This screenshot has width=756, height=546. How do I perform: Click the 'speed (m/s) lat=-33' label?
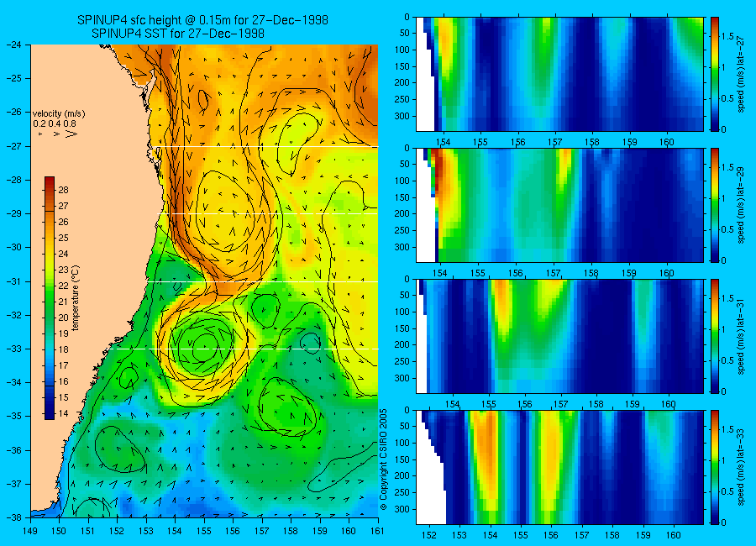click(742, 467)
